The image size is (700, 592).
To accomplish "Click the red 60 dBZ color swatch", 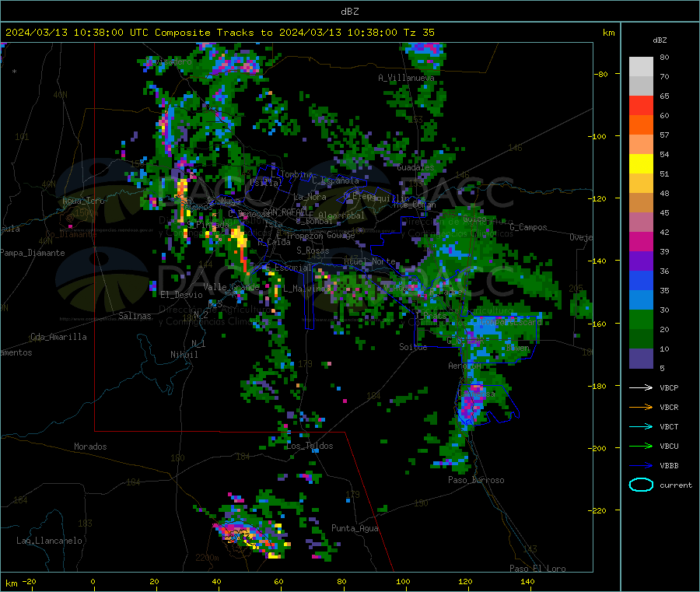I will (641, 105).
